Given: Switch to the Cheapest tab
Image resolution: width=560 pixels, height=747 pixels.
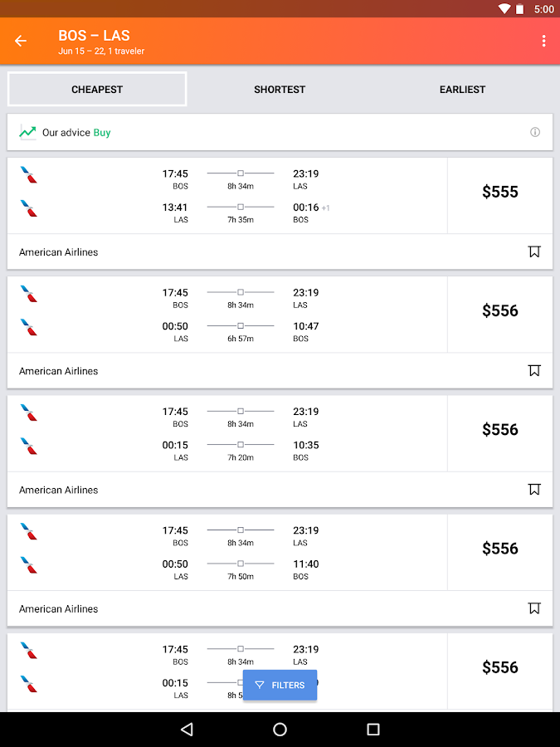Looking at the screenshot, I should point(97,90).
